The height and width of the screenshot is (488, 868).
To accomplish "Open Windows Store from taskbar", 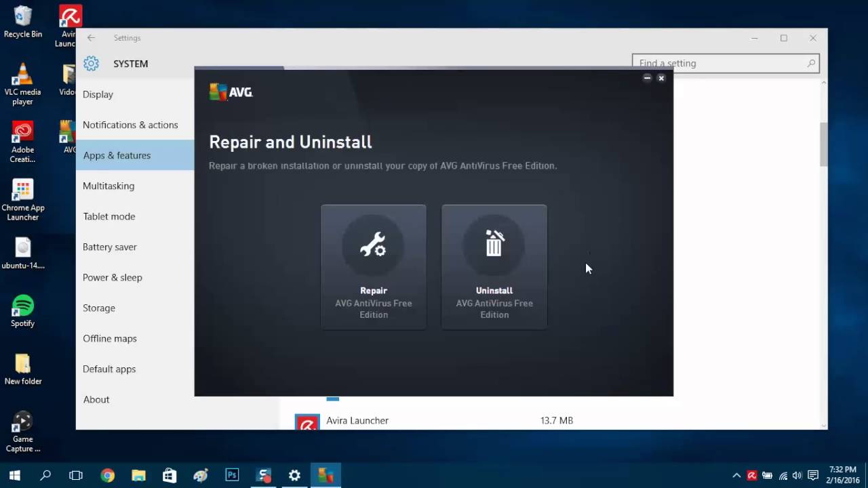I will [170, 475].
